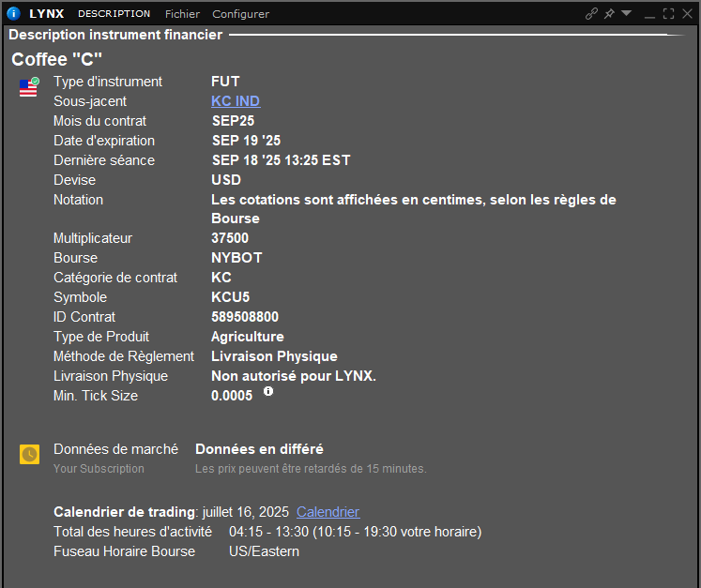The width and height of the screenshot is (701, 588).
Task: Click the KCU5 symbol value
Action: (x=231, y=297)
